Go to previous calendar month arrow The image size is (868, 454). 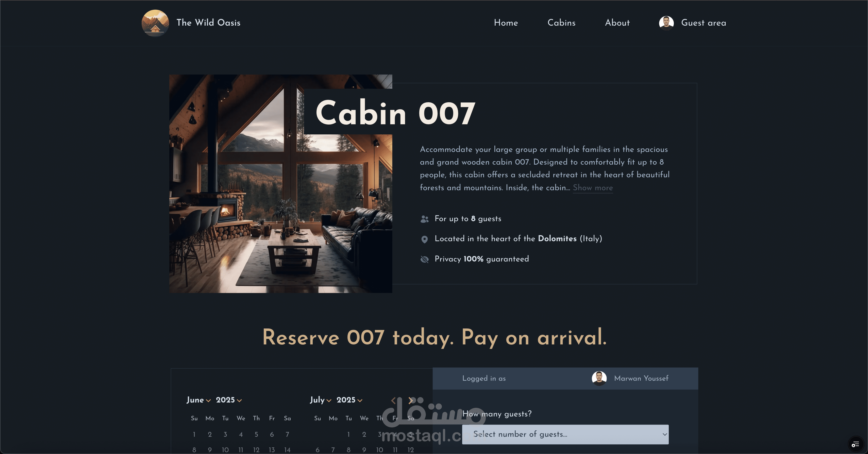tap(393, 400)
